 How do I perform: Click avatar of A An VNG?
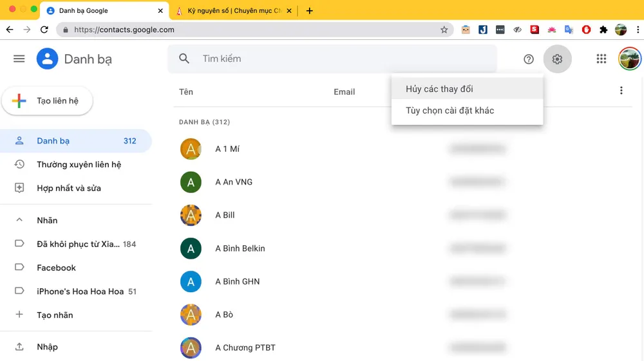click(191, 182)
